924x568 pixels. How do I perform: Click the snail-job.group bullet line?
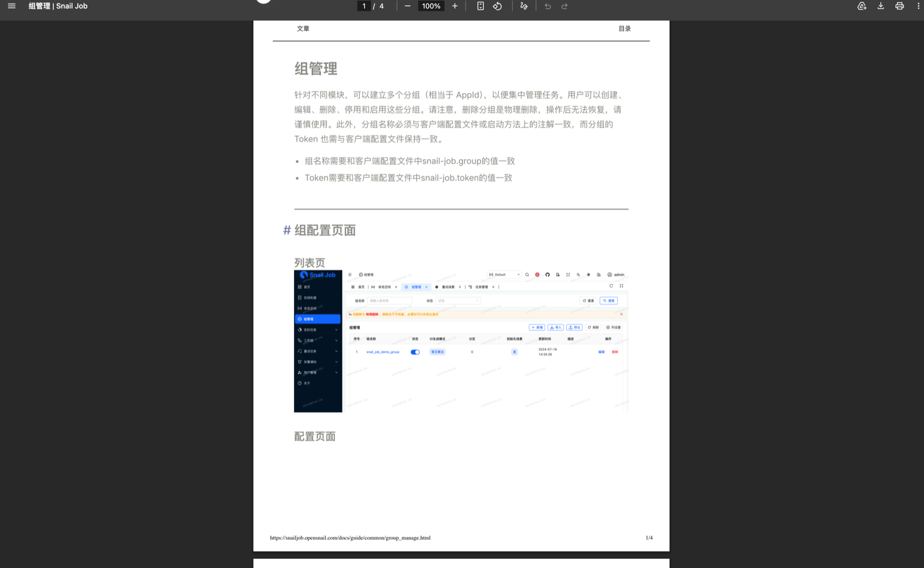[x=409, y=161]
